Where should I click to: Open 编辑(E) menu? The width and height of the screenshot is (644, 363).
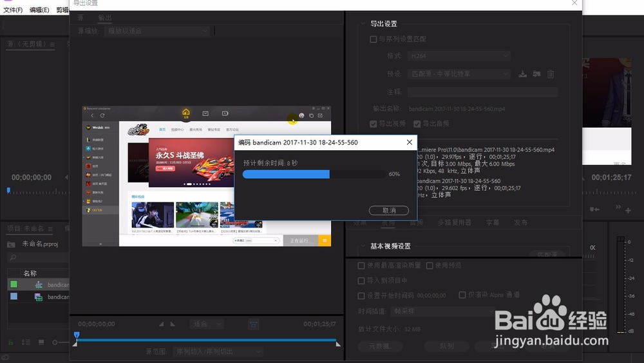[39, 10]
